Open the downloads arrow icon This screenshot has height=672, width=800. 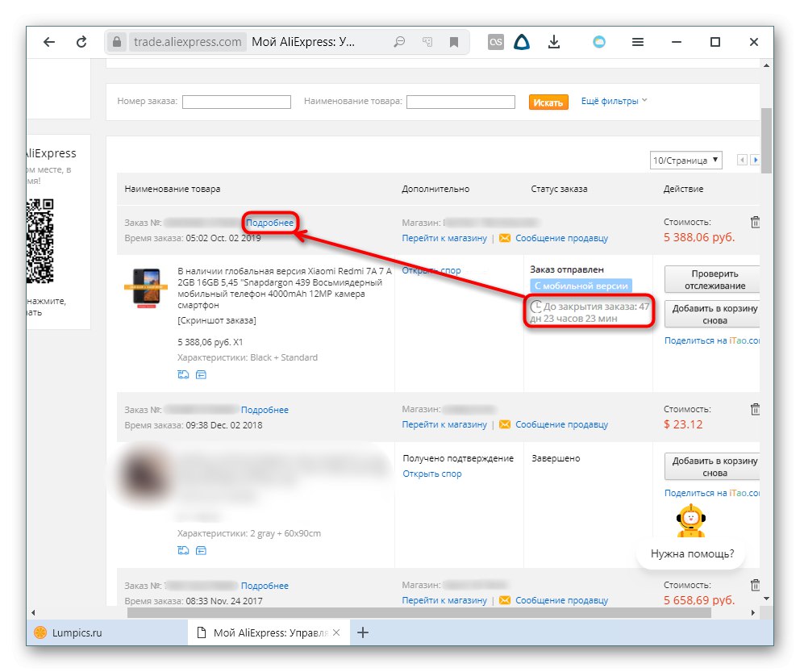[x=554, y=42]
